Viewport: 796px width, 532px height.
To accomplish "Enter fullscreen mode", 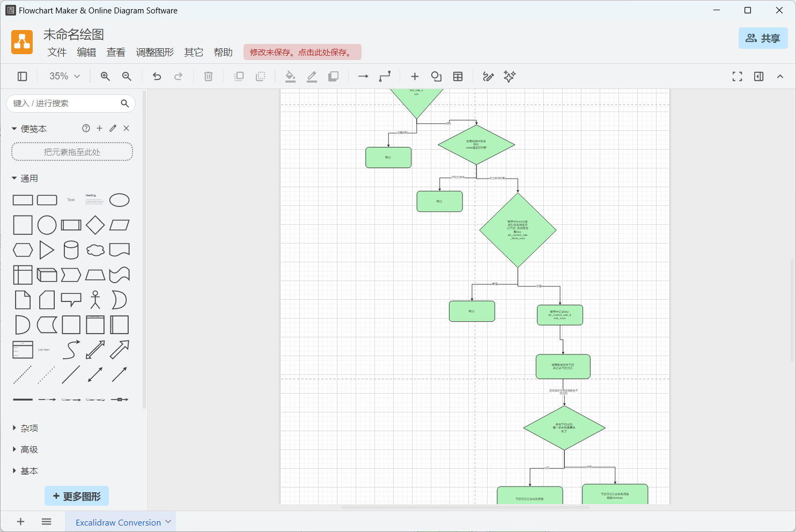I will (x=737, y=77).
